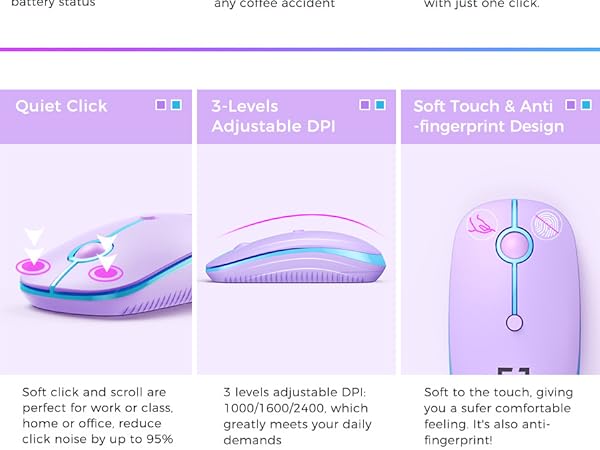Click the blue square in Quiet Click header
The image size is (600, 450).
click(x=176, y=105)
